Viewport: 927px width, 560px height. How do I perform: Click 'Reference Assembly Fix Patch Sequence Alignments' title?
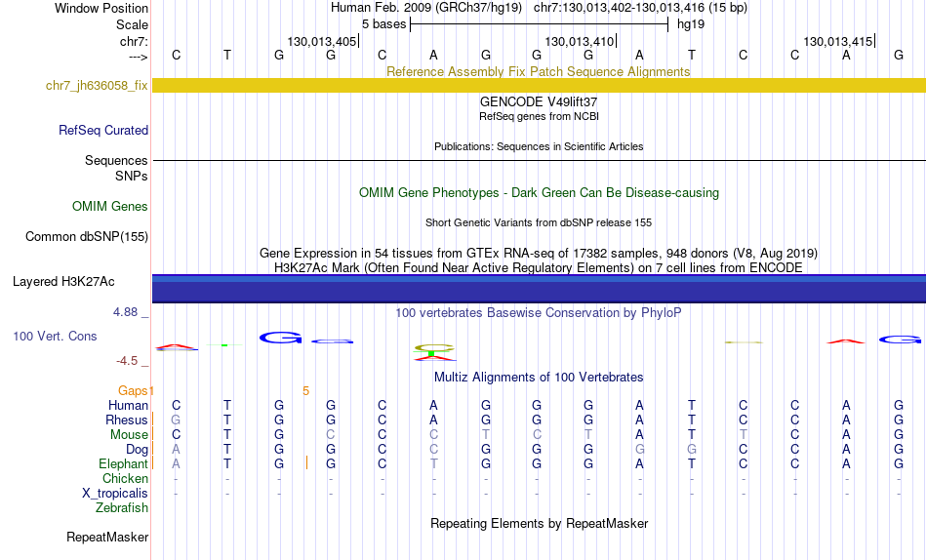[x=538, y=71]
